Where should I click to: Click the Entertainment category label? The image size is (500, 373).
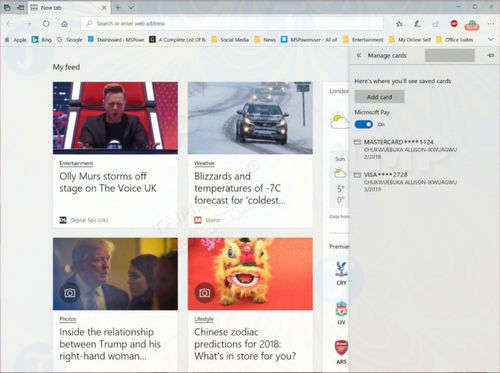coord(76,163)
